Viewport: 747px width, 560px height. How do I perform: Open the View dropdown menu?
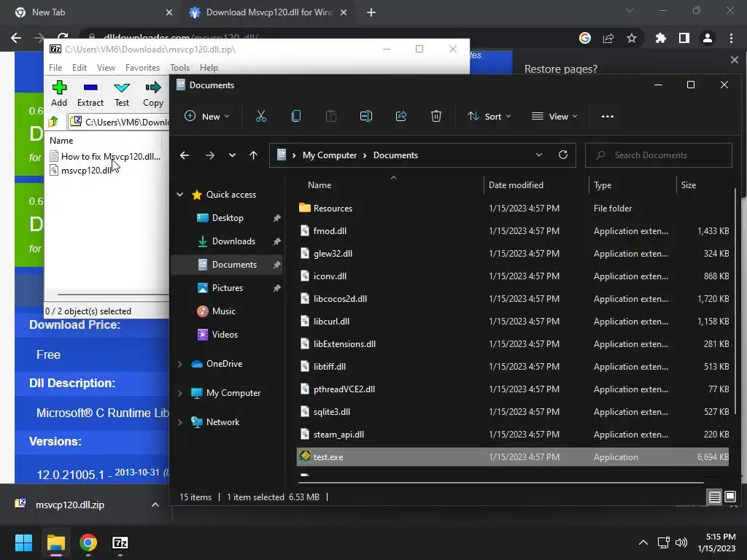point(554,116)
